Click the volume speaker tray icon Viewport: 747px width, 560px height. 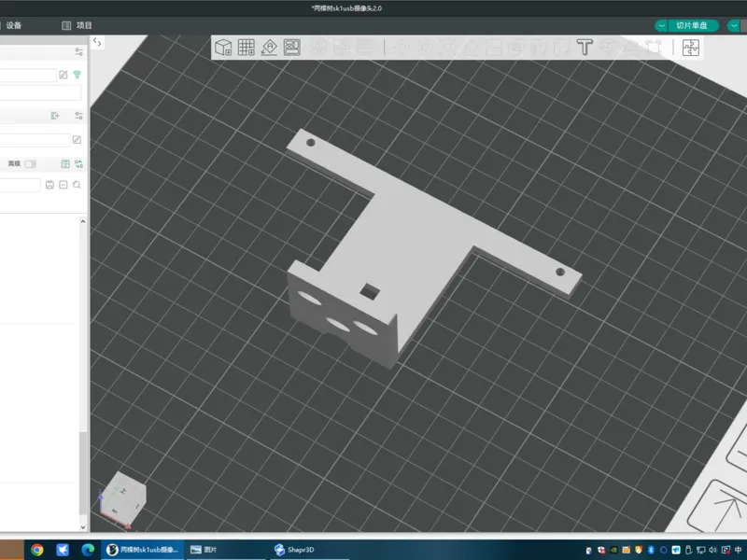point(713,550)
